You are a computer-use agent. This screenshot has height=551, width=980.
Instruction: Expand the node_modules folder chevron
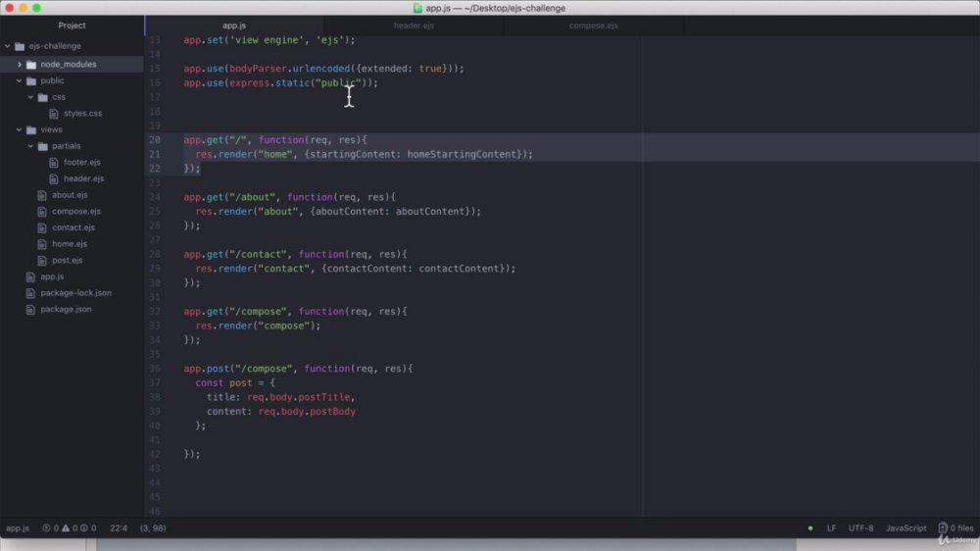point(20,65)
